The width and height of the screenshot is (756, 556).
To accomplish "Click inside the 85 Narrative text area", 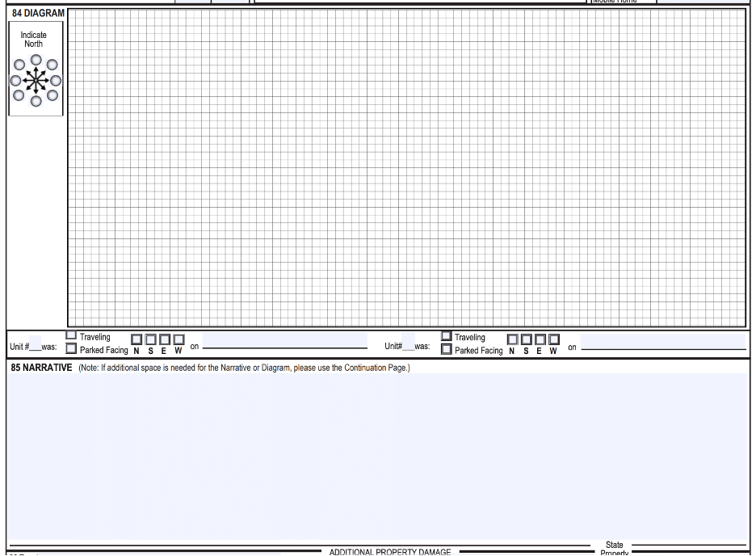I will click(x=378, y=456).
